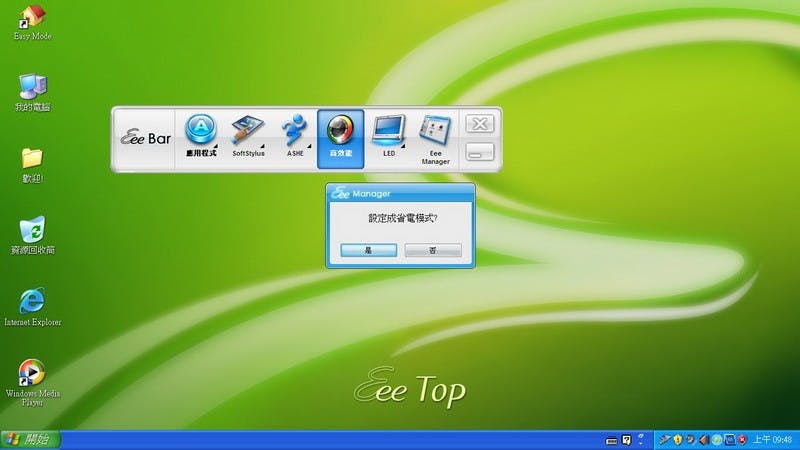Close the Eee Bar with the X button
Screen dimensions: 800x450
pos(480,124)
